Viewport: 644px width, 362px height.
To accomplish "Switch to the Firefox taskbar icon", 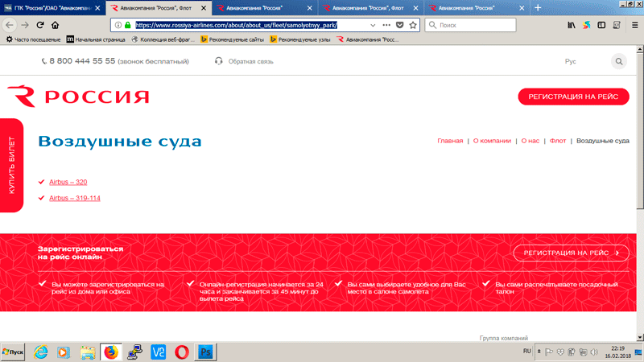I will click(111, 352).
